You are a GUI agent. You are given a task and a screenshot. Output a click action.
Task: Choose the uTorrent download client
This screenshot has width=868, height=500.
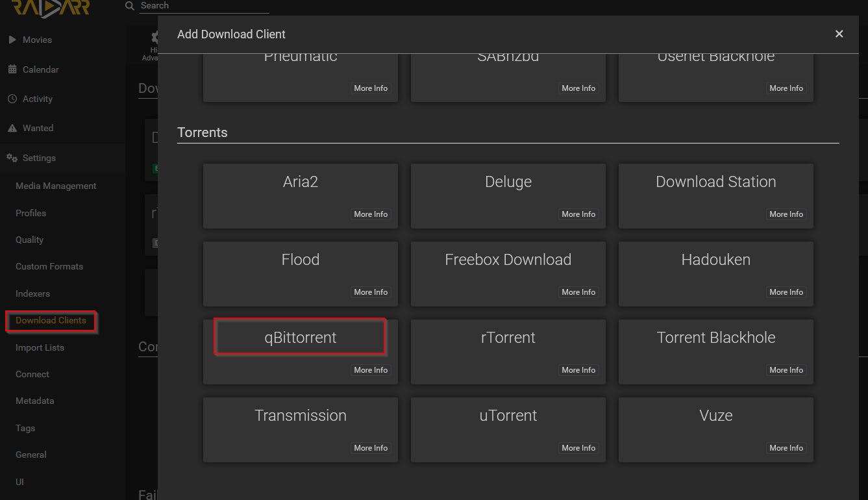coord(508,429)
